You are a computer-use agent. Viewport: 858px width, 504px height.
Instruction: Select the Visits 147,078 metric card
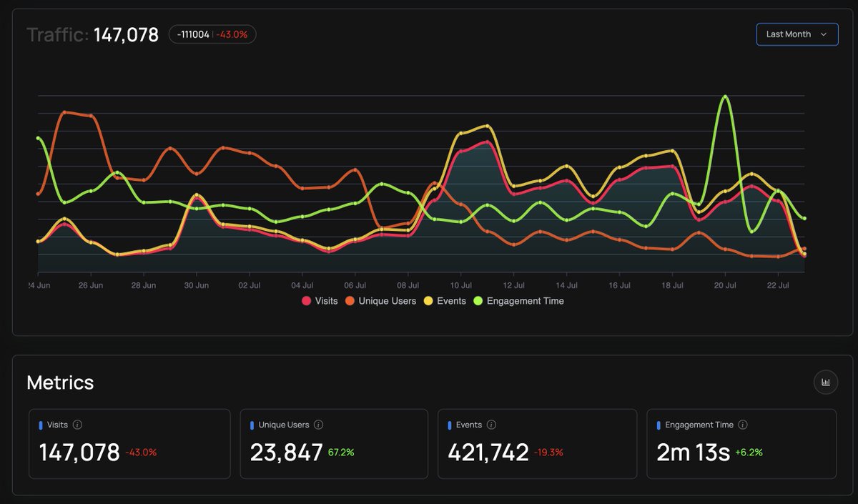point(129,443)
